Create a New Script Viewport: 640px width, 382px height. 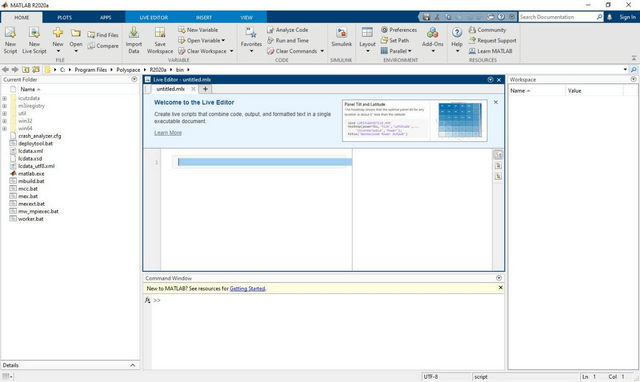[10, 40]
